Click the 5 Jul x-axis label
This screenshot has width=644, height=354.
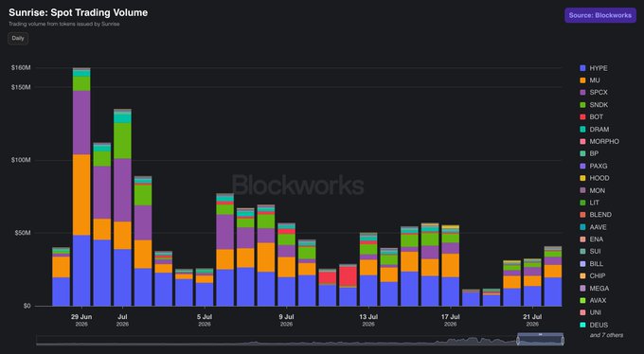(205, 320)
